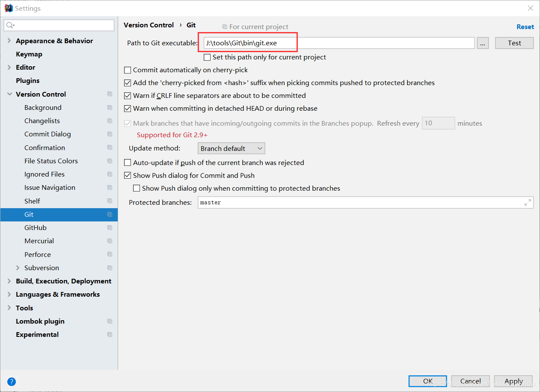Expand Languages & Frameworks arrow
The height and width of the screenshot is (392, 540).
9,294
